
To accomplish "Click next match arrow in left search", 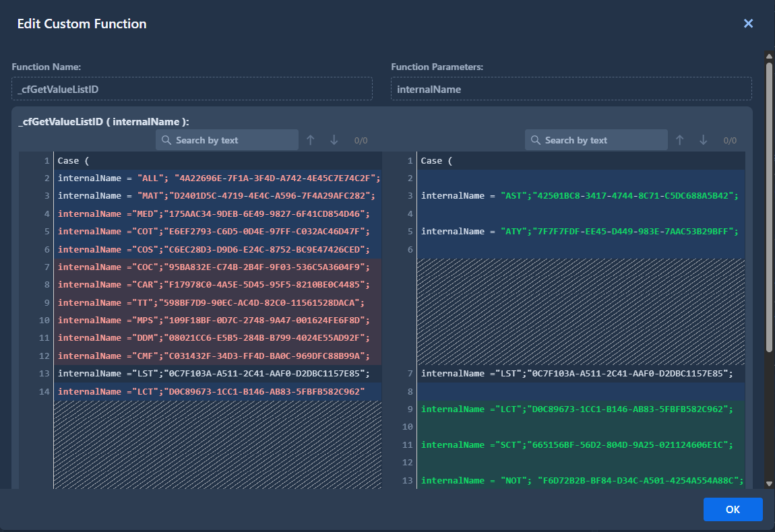I will 334,140.
